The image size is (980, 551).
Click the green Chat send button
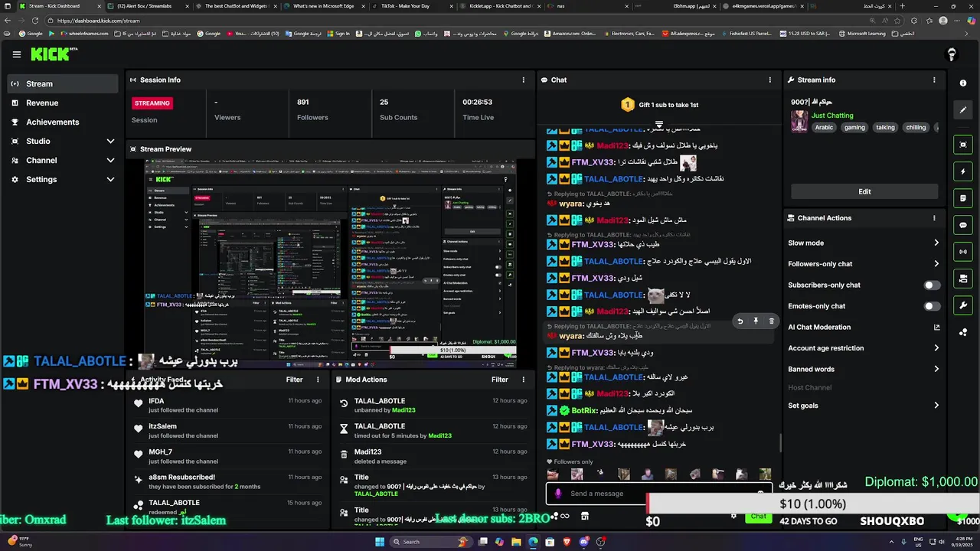[758, 517]
